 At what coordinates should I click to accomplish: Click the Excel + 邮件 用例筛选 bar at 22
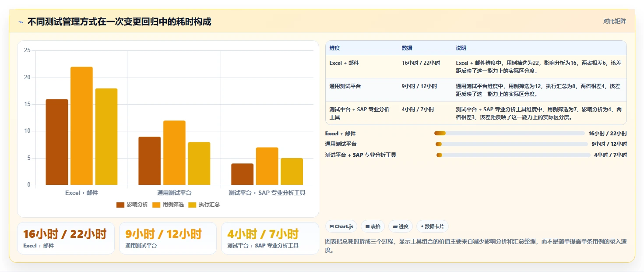click(81, 126)
